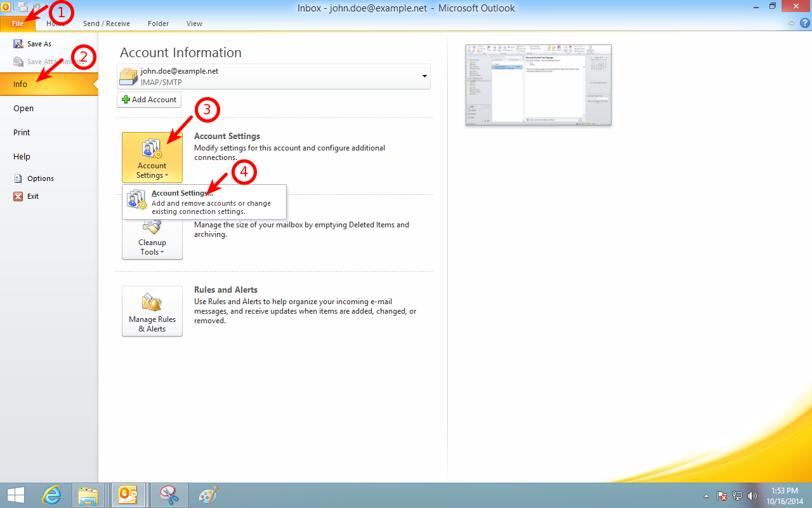The width and height of the screenshot is (812, 508).
Task: Open File Explorer from the taskbar
Action: point(89,495)
